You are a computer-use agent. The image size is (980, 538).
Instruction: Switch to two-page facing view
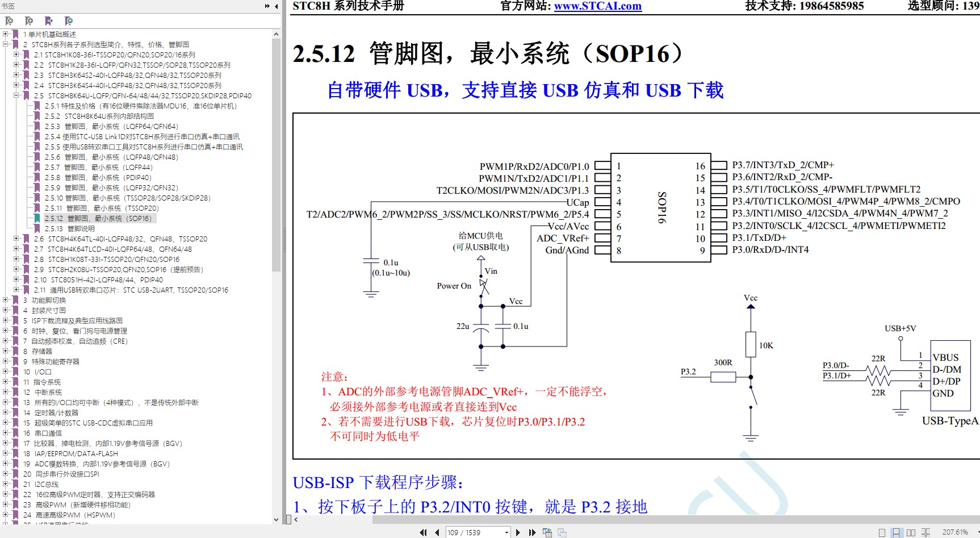coord(911,532)
